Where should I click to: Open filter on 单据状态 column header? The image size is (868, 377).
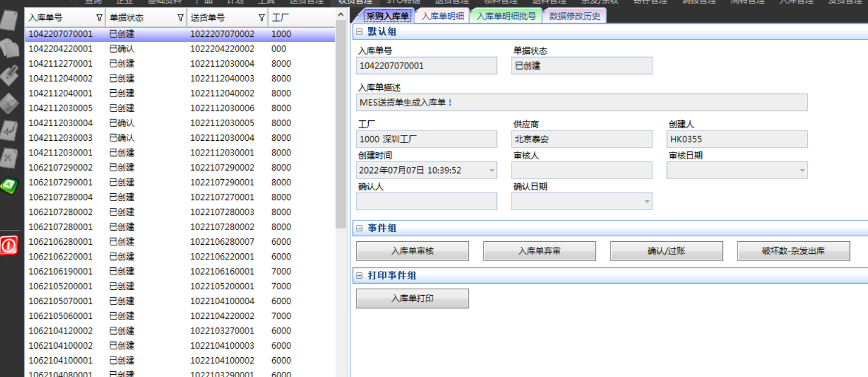(x=181, y=18)
